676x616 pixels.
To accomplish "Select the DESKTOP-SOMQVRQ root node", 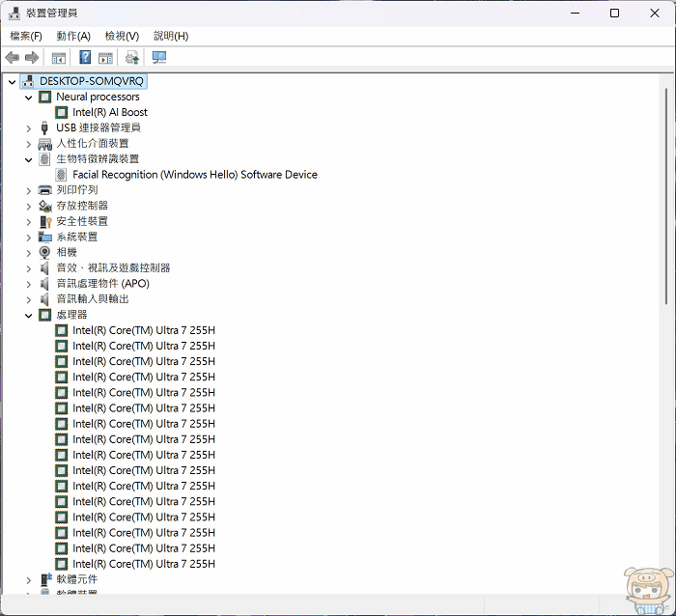I will pos(92,82).
